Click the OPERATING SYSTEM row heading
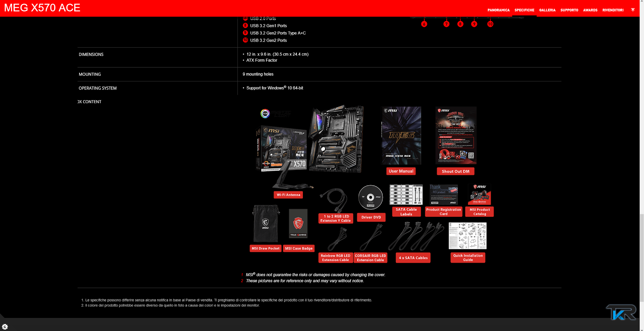644x331 pixels. [x=98, y=88]
